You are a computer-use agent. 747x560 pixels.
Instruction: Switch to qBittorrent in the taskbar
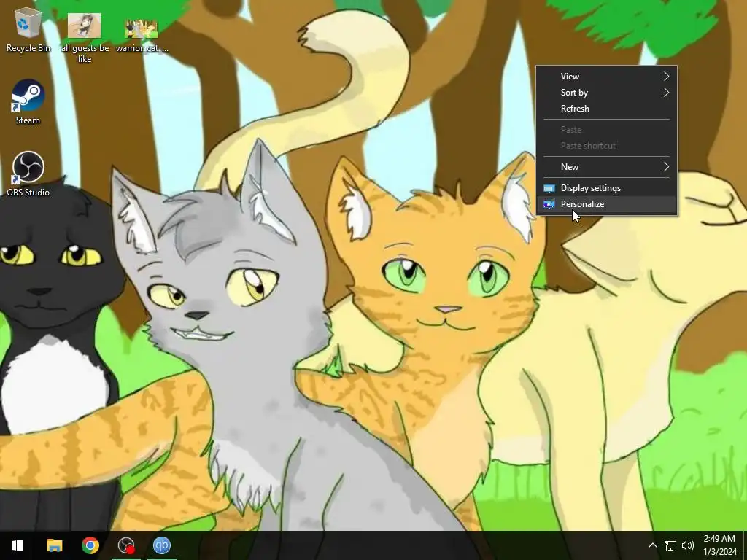(x=162, y=545)
